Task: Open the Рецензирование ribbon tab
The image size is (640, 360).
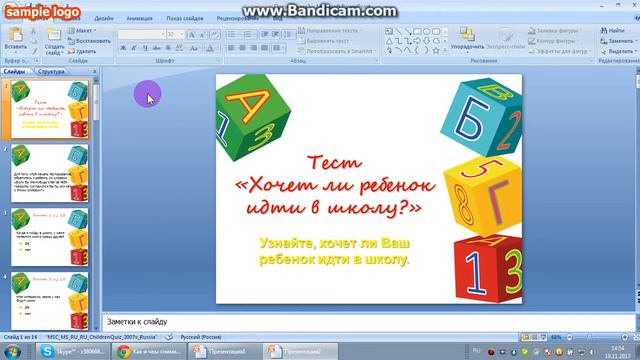Action: pos(238,18)
